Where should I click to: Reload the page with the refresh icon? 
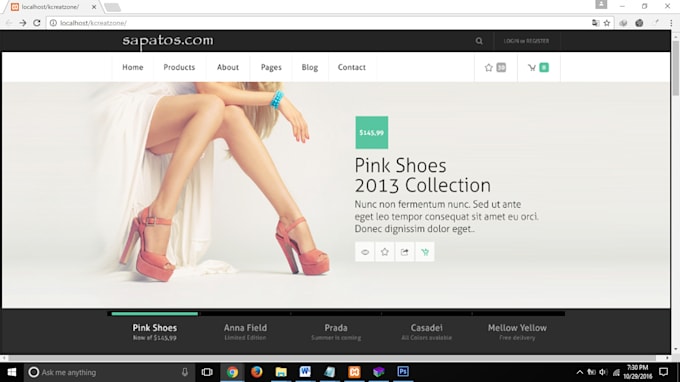(x=37, y=23)
